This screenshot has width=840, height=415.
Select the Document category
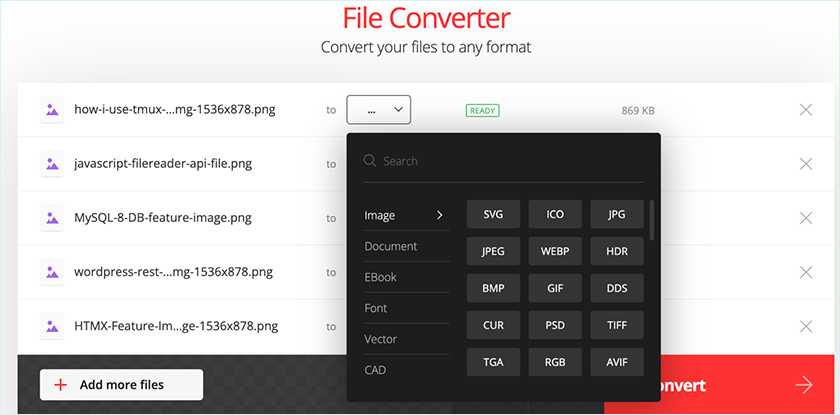(407, 246)
